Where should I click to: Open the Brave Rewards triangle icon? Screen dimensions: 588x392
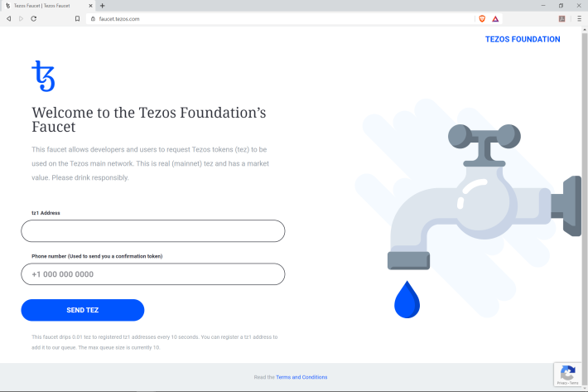pyautogui.click(x=495, y=19)
